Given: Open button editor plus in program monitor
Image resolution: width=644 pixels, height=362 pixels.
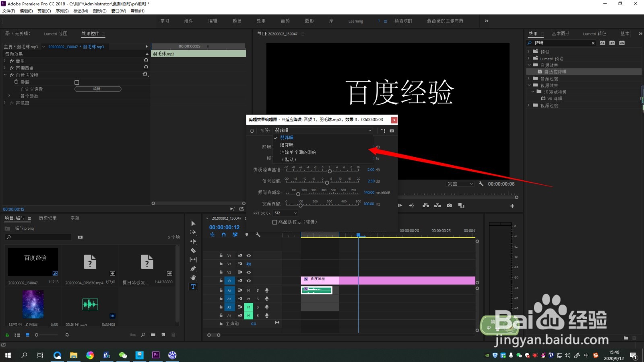Looking at the screenshot, I should 512,206.
